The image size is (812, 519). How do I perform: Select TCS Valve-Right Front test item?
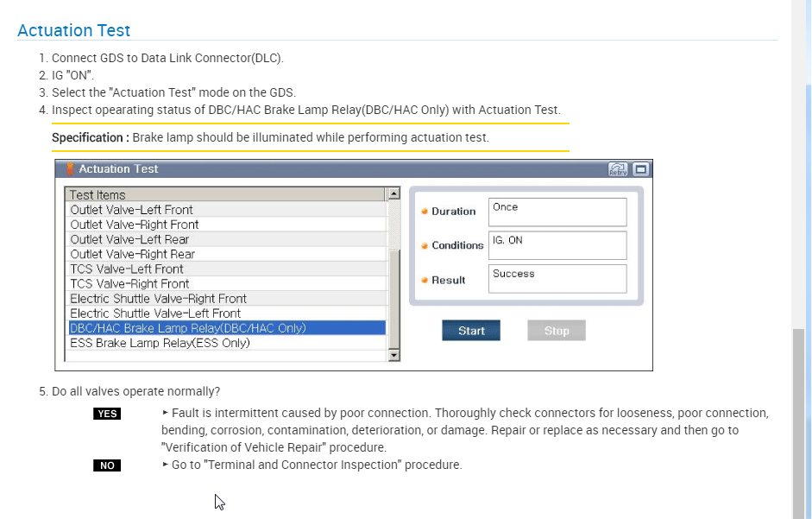click(227, 283)
